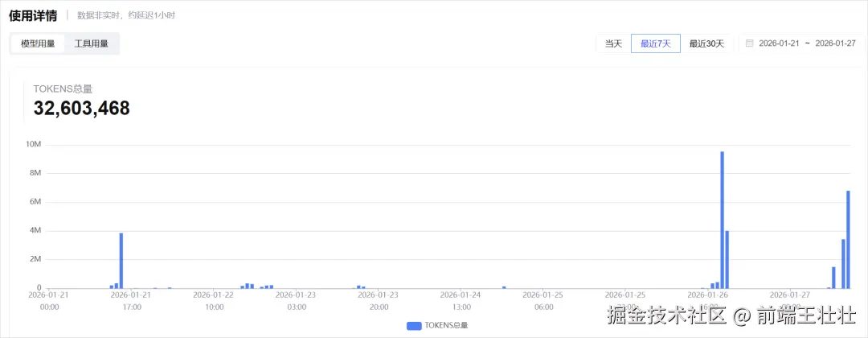Select the 当天 time range option
Viewport: 868px width, 338px height.
click(x=613, y=43)
